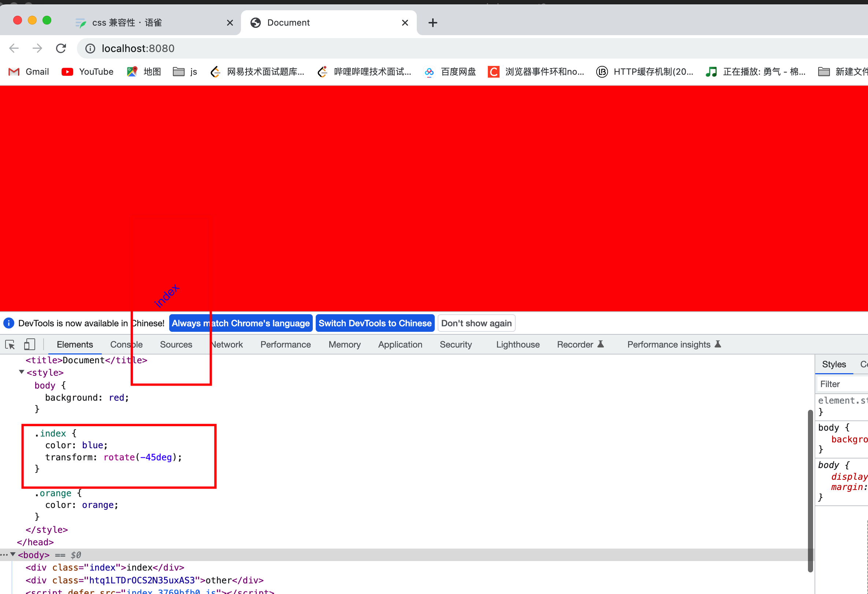Open the Performance insights tab
868x594 pixels.
(674, 345)
